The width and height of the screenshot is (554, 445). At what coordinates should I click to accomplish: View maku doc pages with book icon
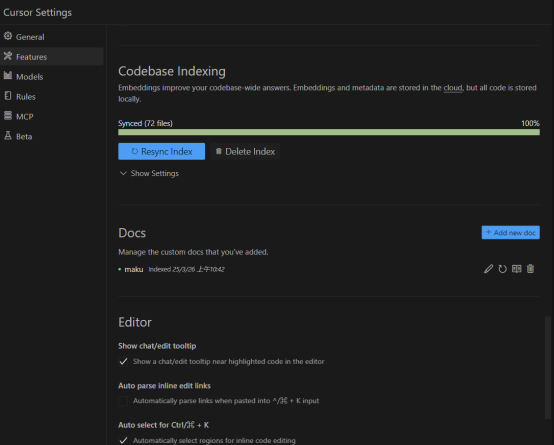pos(517,269)
